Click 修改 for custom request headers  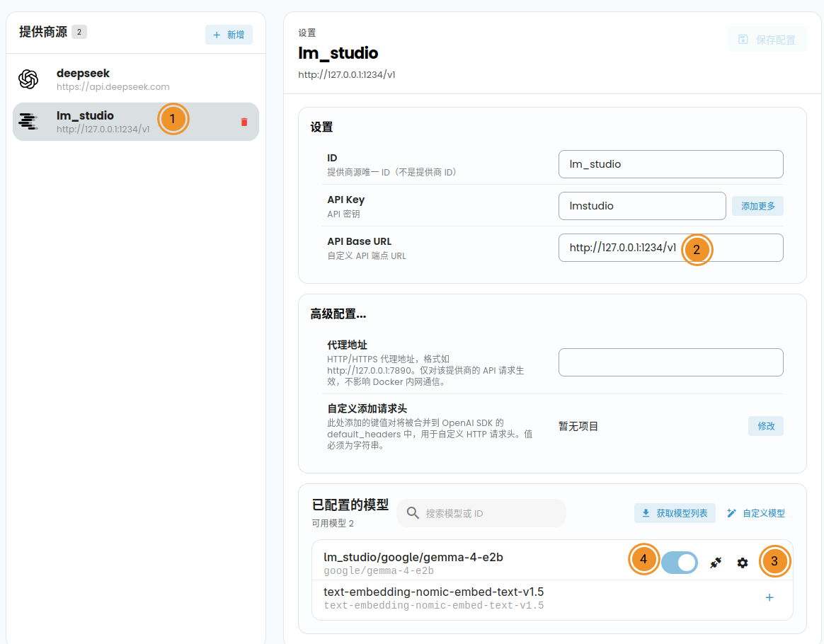tap(766, 426)
